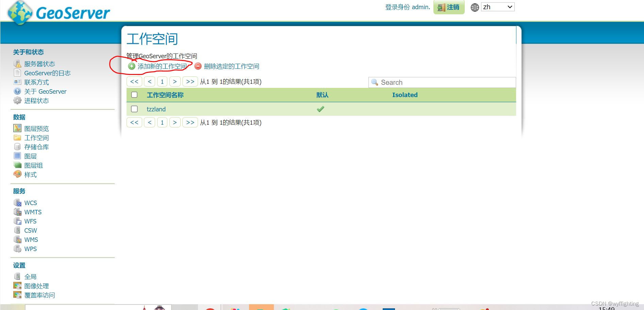
Task: Open 全局 settings in the sidebar
Action: (x=30, y=277)
